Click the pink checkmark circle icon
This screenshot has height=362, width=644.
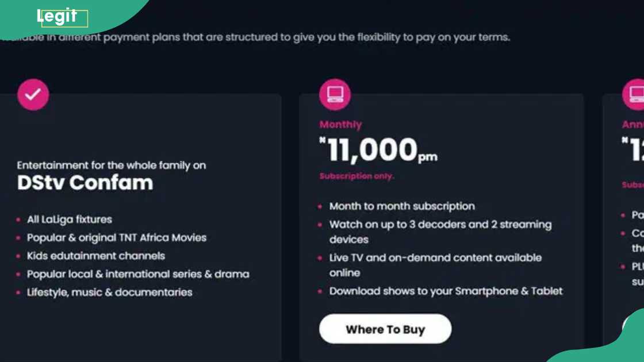coord(33,94)
